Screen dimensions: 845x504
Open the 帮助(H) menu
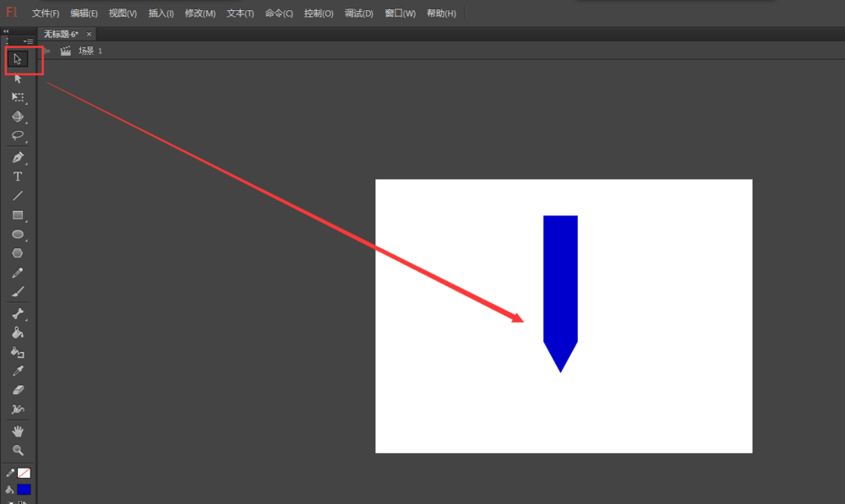441,14
